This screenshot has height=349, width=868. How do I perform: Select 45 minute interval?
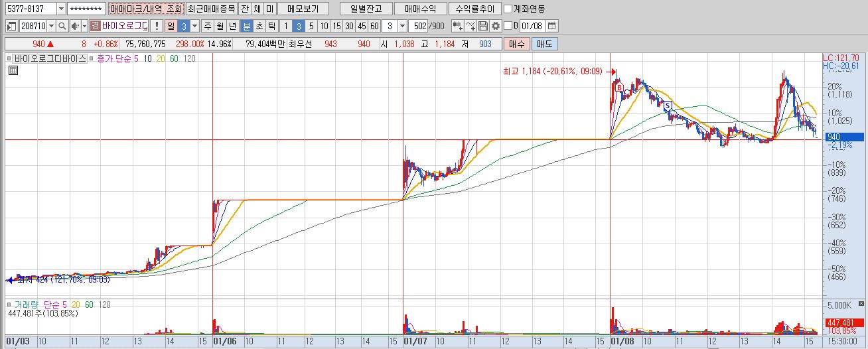[x=362, y=26]
